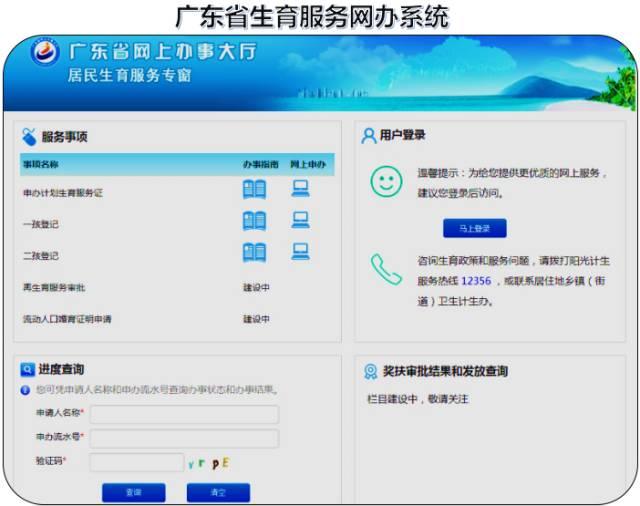Focus the 申办流水号 input field
This screenshot has height=506, width=640.
pyautogui.click(x=184, y=438)
